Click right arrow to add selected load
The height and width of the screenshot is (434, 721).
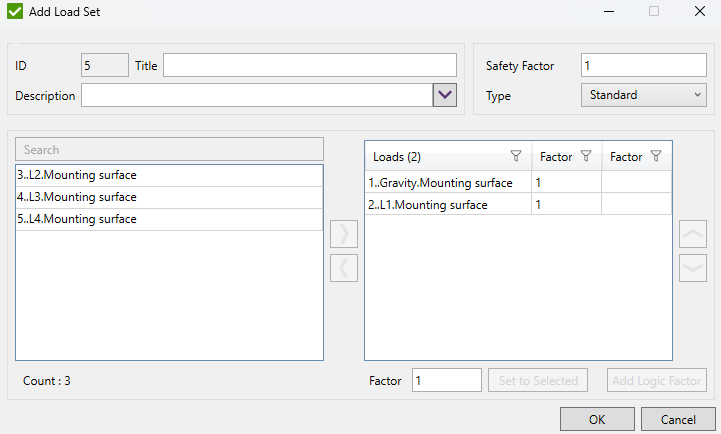(343, 235)
